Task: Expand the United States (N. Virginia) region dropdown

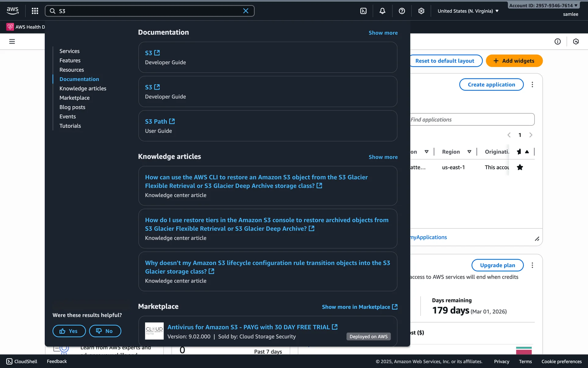Action: [468, 11]
